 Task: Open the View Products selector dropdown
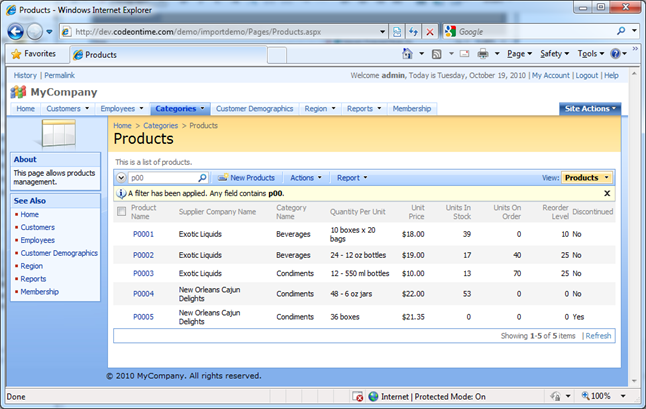586,178
